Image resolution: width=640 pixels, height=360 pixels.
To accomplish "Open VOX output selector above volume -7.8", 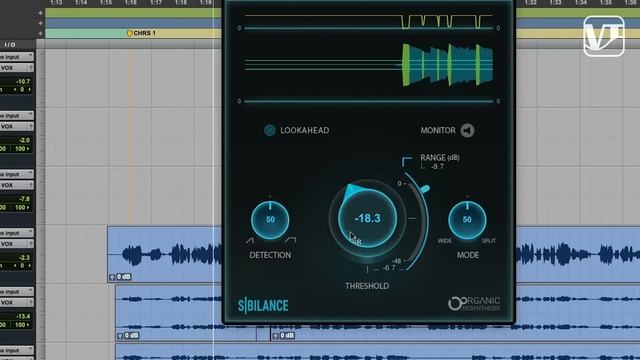I will pyautogui.click(x=16, y=185).
